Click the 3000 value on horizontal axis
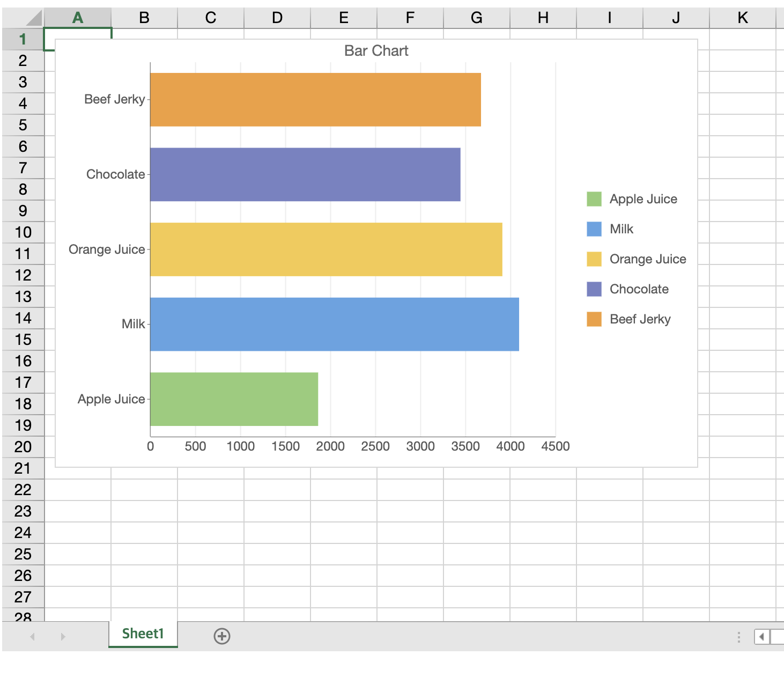This screenshot has height=692, width=784. pyautogui.click(x=420, y=446)
